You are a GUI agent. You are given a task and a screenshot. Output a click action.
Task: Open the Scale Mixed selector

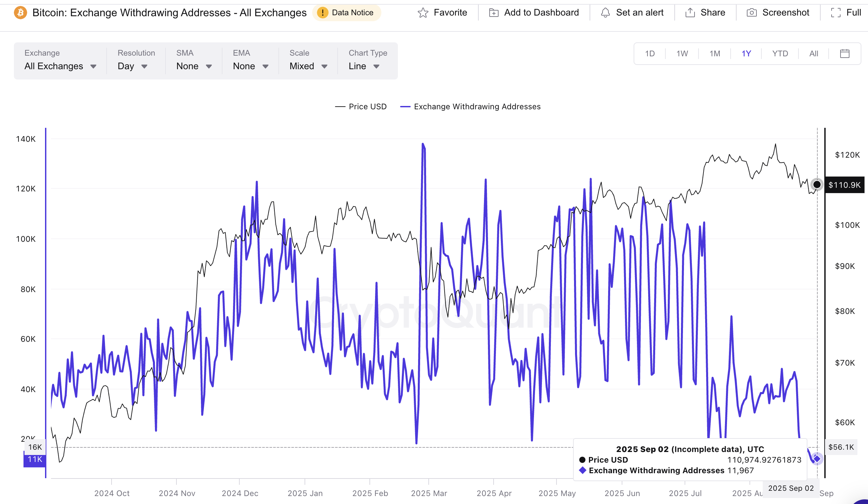(x=308, y=66)
